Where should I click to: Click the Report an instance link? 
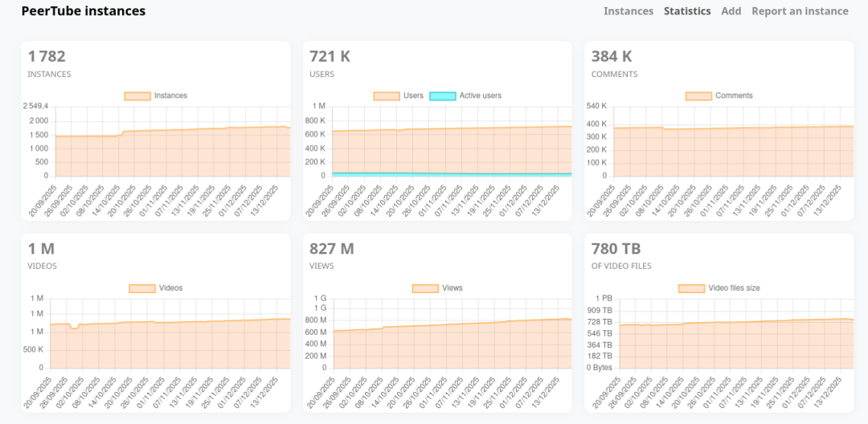point(800,11)
